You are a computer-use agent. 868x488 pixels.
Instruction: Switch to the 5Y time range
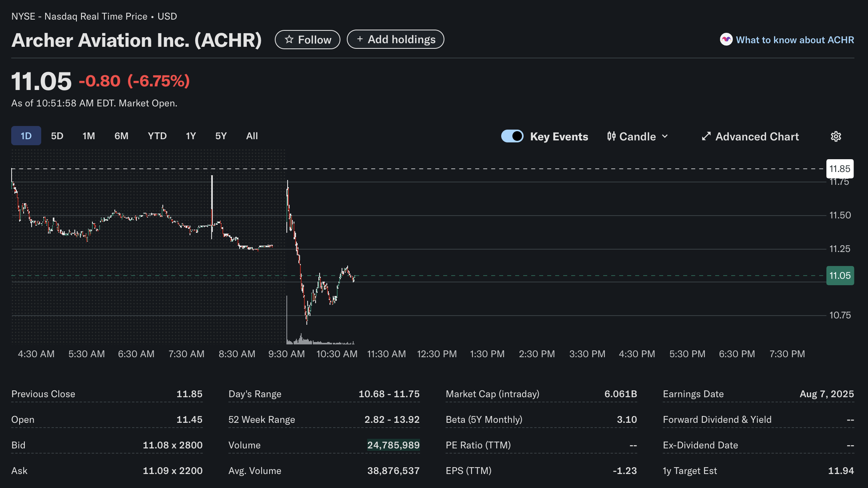click(221, 136)
